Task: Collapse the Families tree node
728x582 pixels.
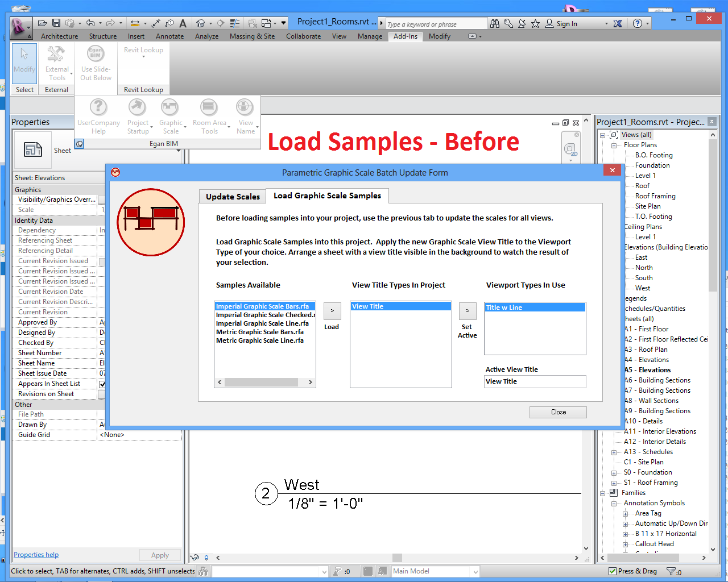Action: tap(602, 493)
